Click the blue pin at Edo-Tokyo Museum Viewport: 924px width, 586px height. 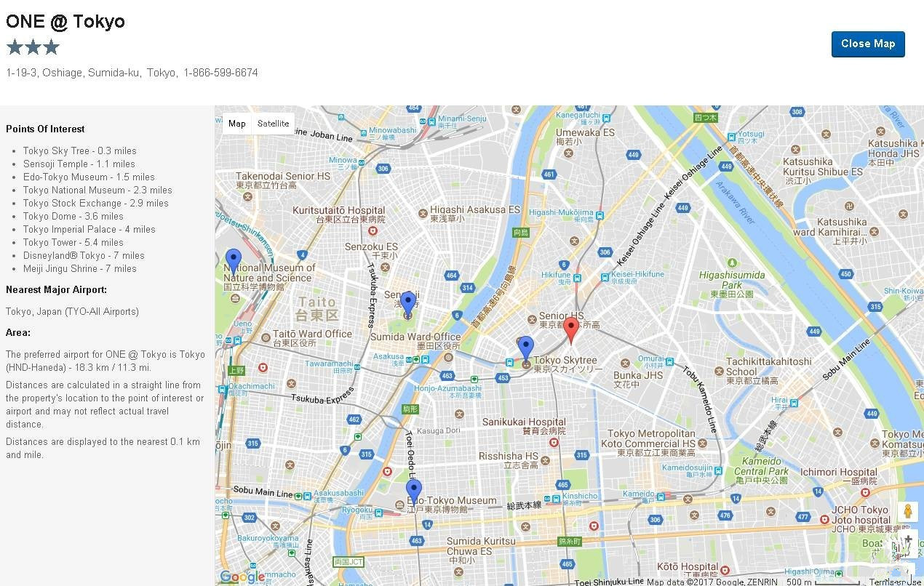(x=413, y=492)
